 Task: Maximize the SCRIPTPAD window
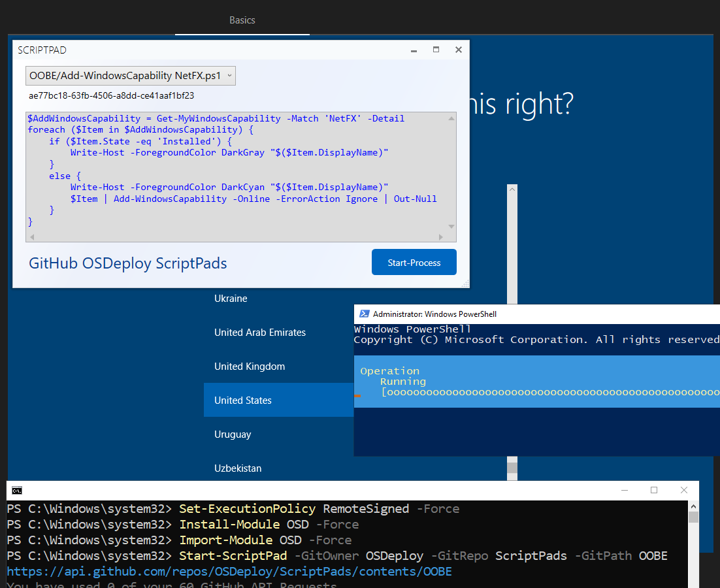coord(436,50)
